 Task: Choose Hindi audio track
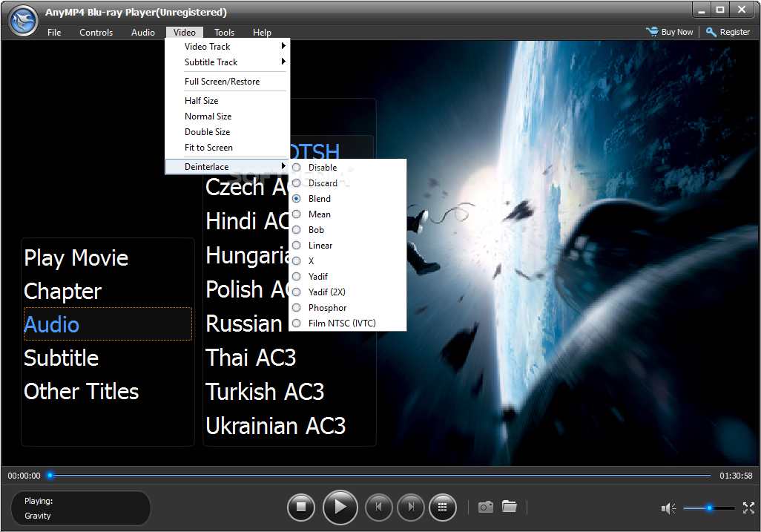click(x=248, y=221)
